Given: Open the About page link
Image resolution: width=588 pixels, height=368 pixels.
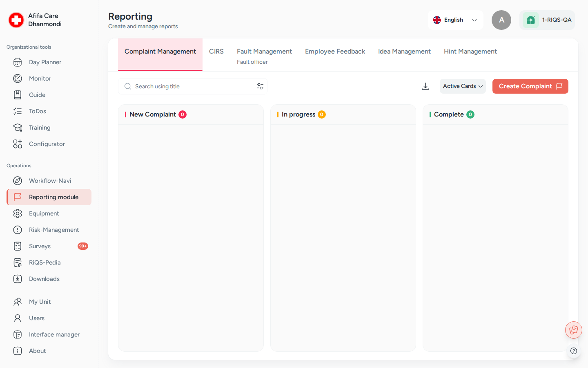Looking at the screenshot, I should [49, 351].
